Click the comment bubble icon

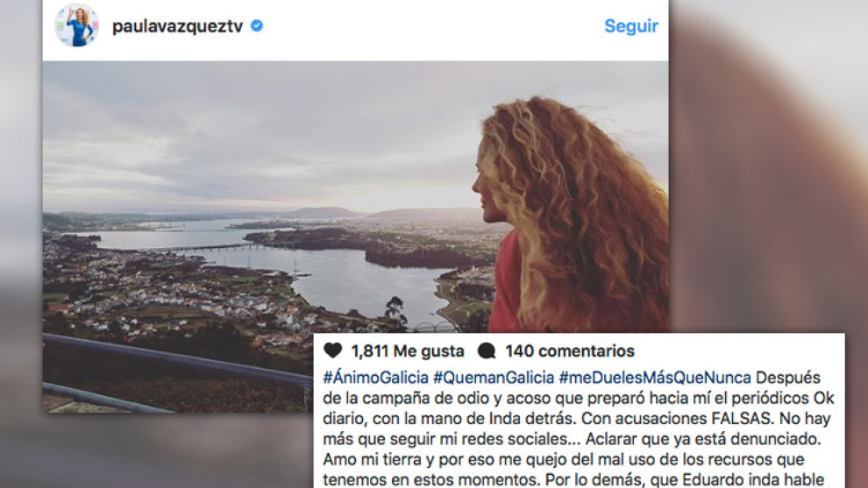487,350
